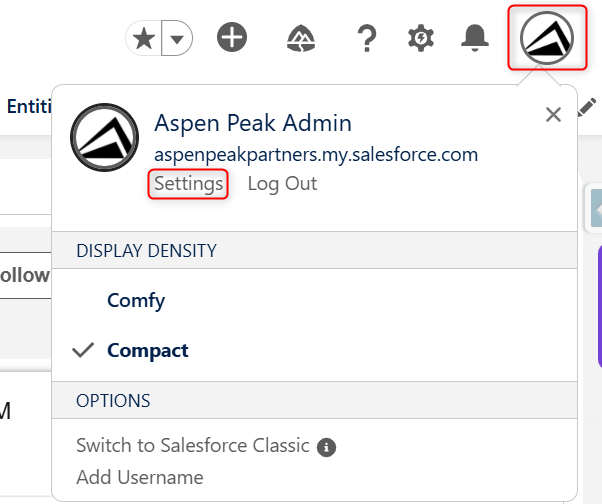This screenshot has width=602, height=504.
Task: Open the Trailhead guidance center icon
Action: point(301,38)
